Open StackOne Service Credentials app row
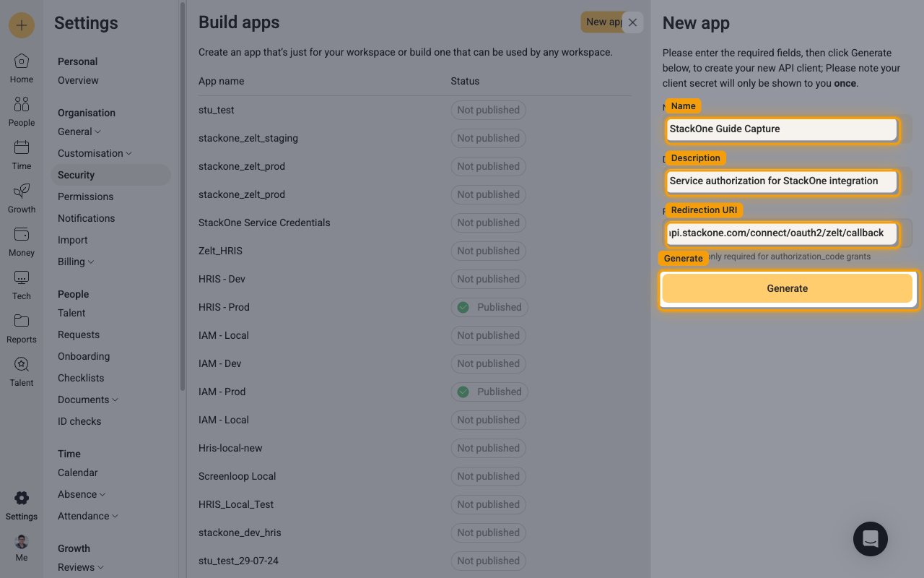Screen dimensions: 924x578 tap(414, 223)
